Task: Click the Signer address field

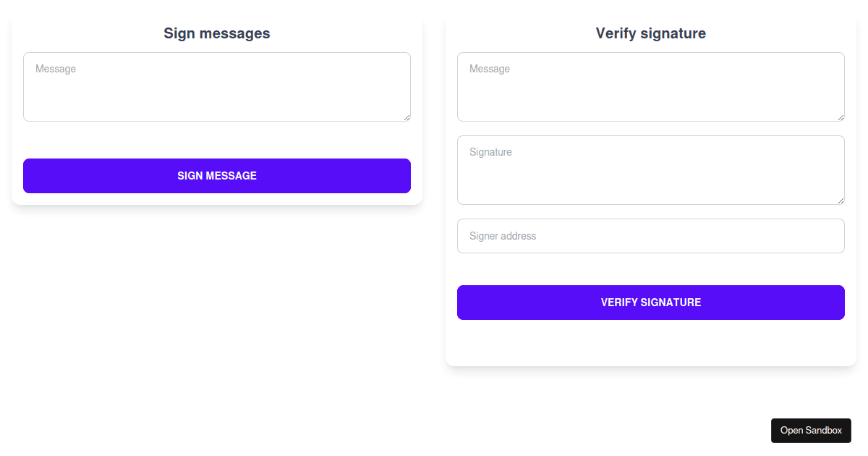Action: tap(651, 236)
